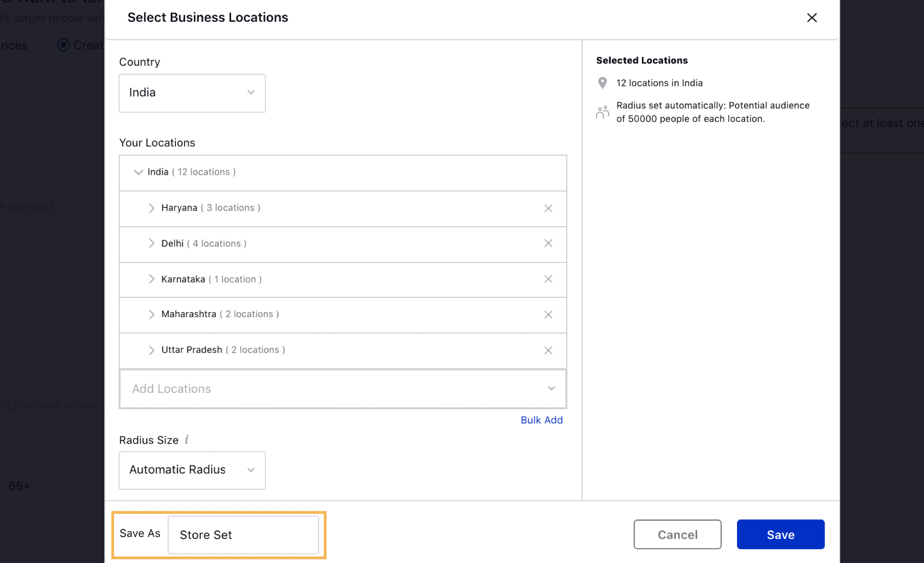Click the X icon to remove Delhi locations
The image size is (924, 563).
(x=548, y=243)
